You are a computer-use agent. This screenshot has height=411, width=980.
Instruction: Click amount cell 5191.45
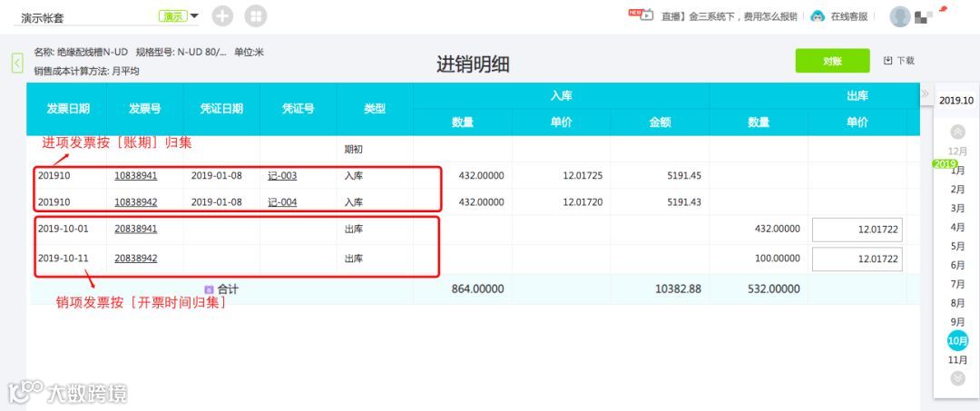click(x=684, y=176)
